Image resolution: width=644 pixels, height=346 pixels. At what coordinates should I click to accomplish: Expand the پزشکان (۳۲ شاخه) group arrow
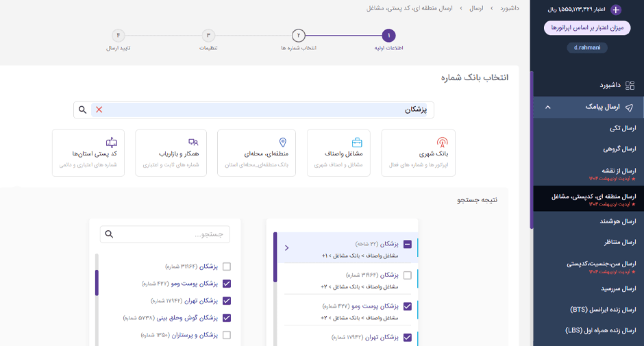pyautogui.click(x=286, y=248)
